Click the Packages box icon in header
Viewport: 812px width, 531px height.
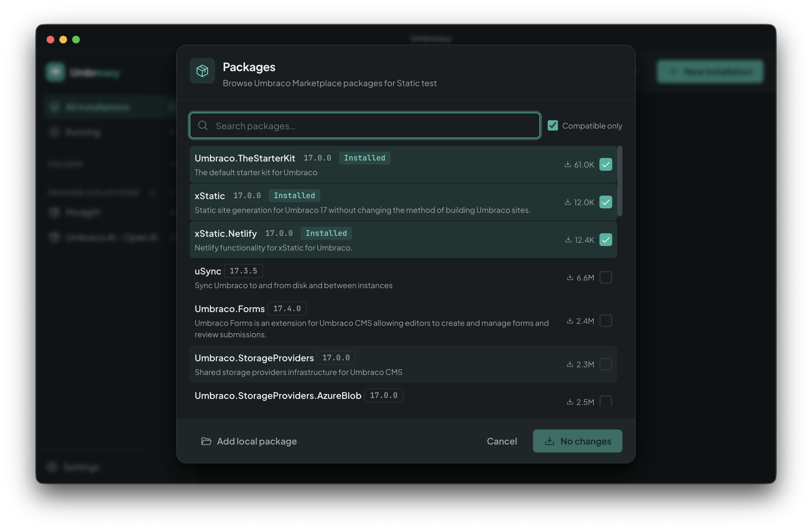[x=202, y=71]
